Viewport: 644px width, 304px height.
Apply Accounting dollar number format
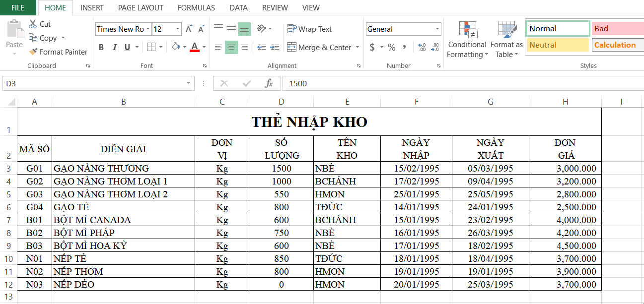(x=372, y=47)
